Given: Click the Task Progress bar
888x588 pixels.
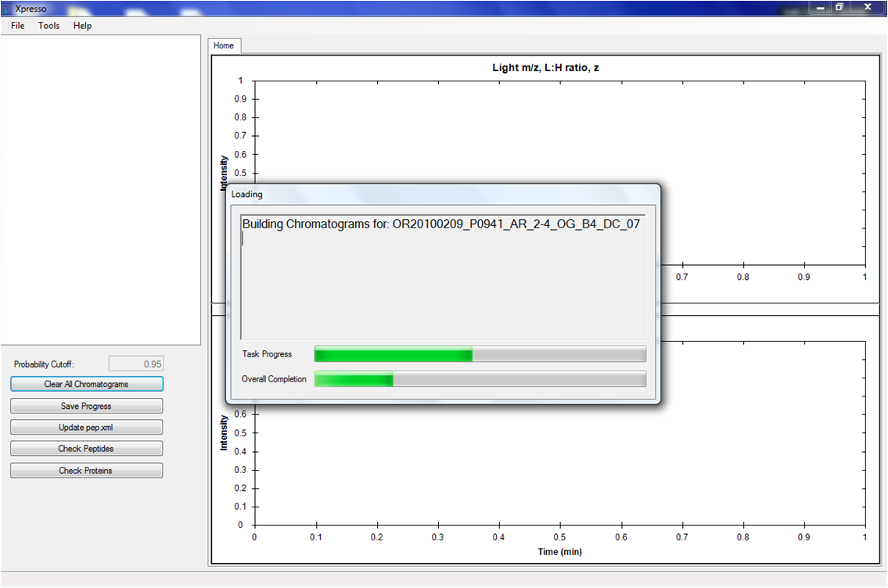Looking at the screenshot, I should [x=480, y=354].
